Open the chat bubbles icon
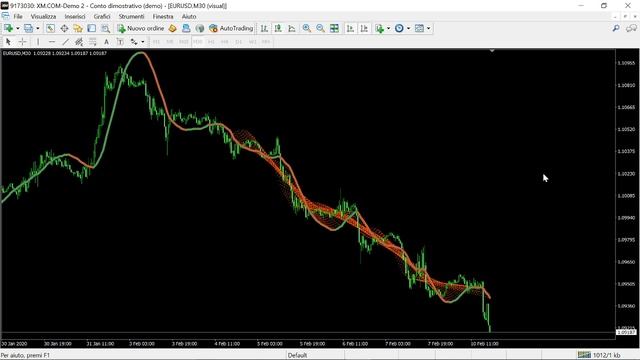This screenshot has width=640, height=360. (x=631, y=28)
